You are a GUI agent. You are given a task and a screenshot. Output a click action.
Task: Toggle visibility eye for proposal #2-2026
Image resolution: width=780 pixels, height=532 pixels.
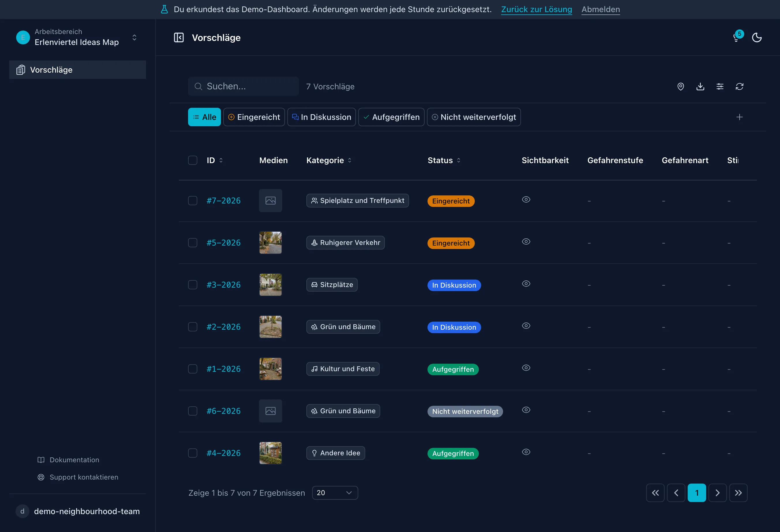(x=526, y=326)
